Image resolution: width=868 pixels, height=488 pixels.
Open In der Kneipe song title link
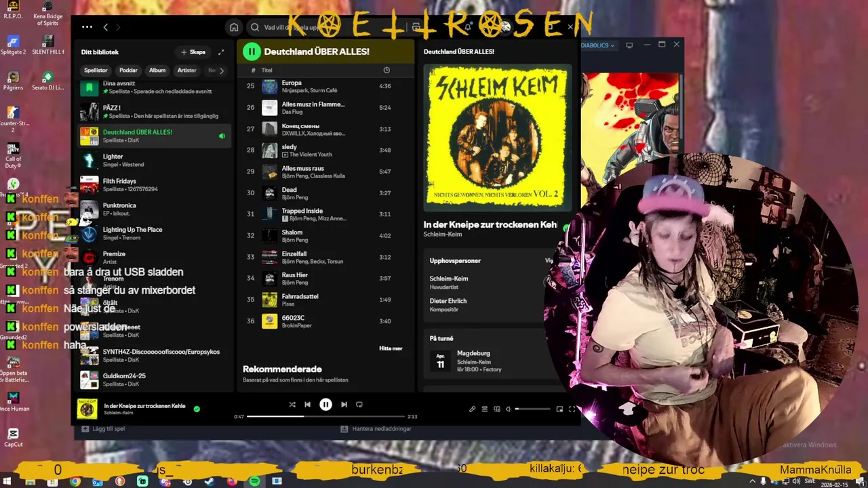(x=490, y=224)
